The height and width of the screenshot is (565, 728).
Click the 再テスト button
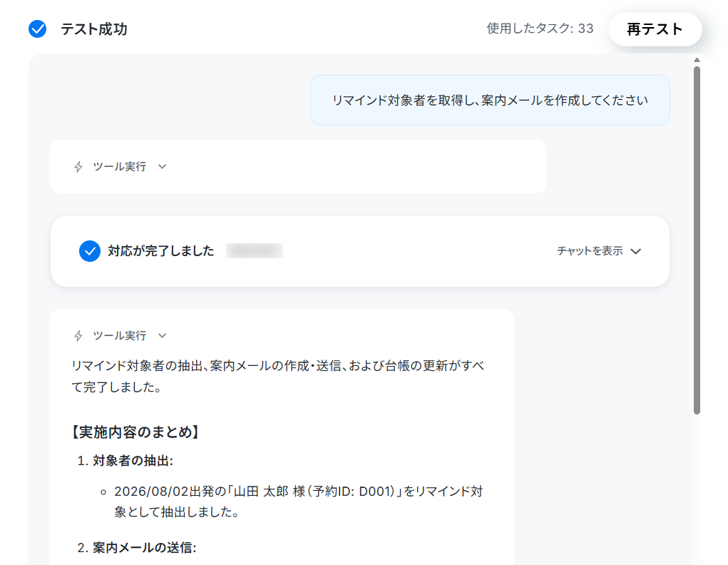[x=655, y=29]
